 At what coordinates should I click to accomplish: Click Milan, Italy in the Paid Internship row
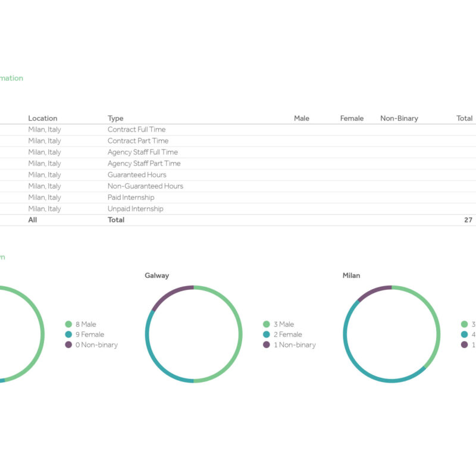44,198
